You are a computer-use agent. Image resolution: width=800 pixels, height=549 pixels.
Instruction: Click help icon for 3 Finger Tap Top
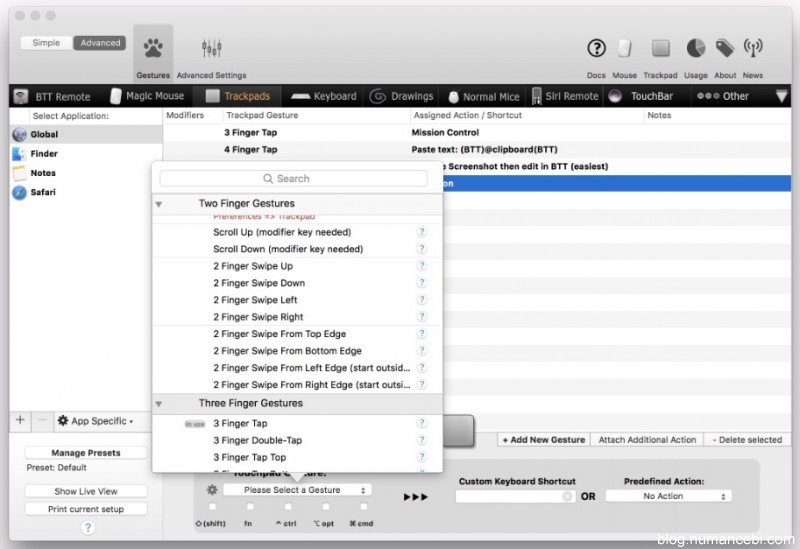[421, 457]
